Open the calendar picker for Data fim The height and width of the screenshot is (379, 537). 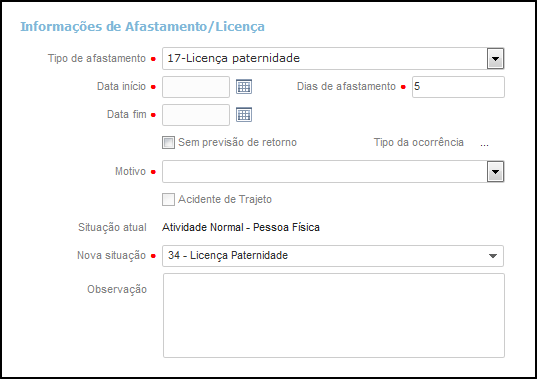click(x=244, y=115)
